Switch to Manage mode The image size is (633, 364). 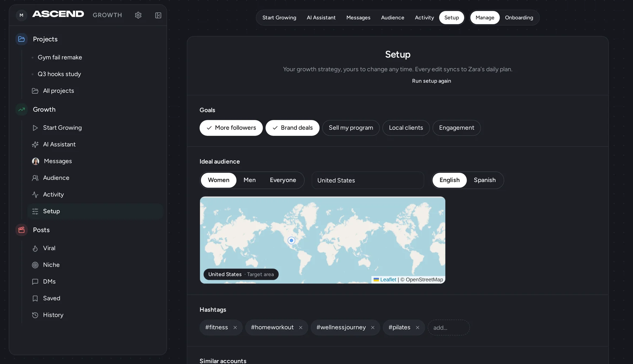point(485,18)
